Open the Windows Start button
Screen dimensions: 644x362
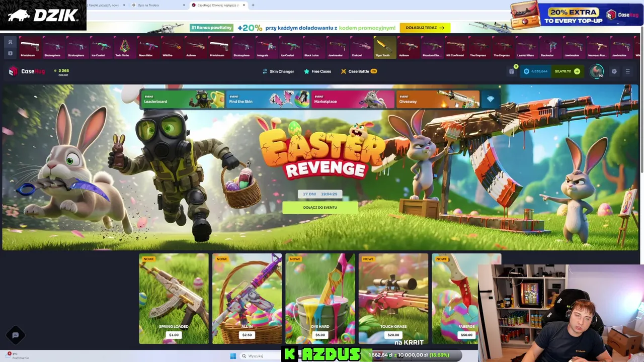click(x=233, y=356)
